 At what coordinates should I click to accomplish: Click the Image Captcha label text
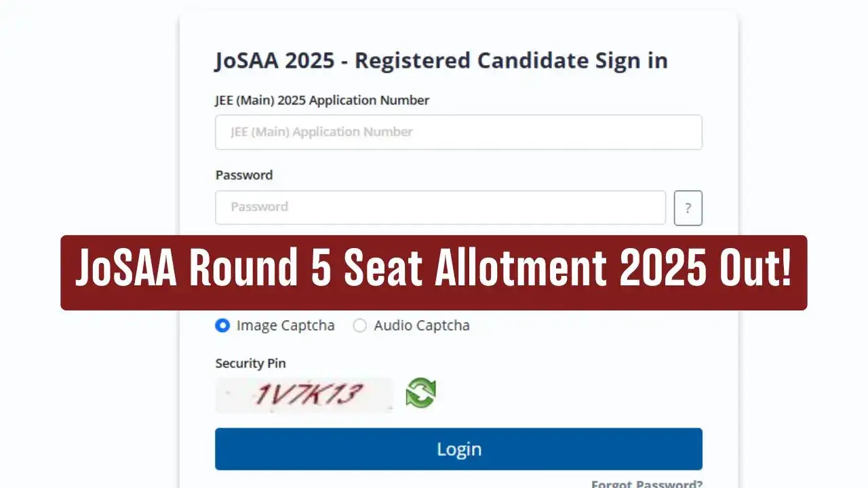[x=285, y=325]
